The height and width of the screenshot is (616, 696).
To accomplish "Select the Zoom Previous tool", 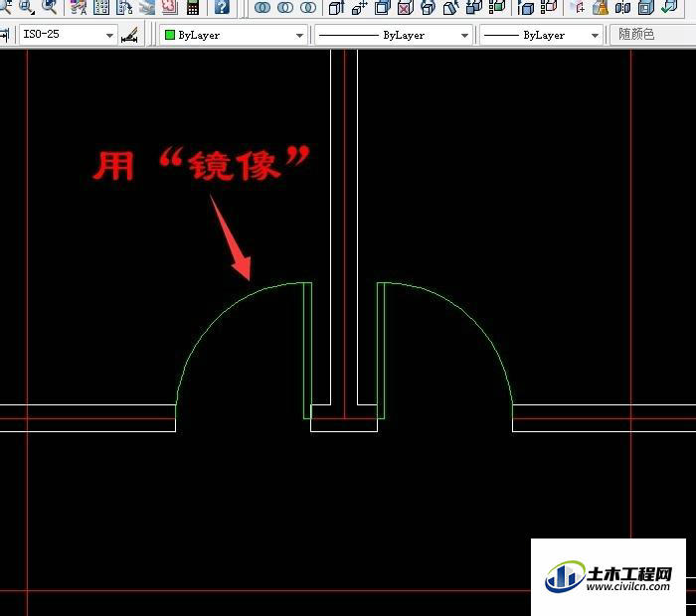I will [49, 6].
